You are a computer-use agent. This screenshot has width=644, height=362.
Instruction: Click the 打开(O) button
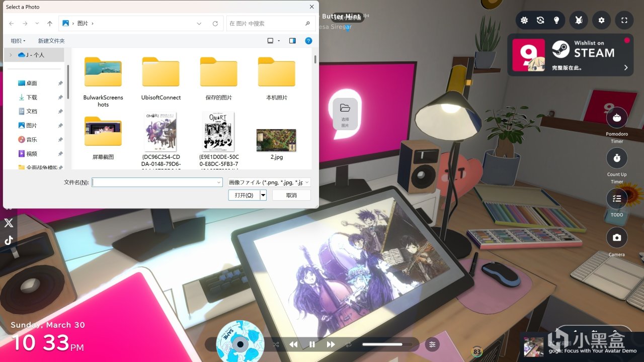coord(244,195)
